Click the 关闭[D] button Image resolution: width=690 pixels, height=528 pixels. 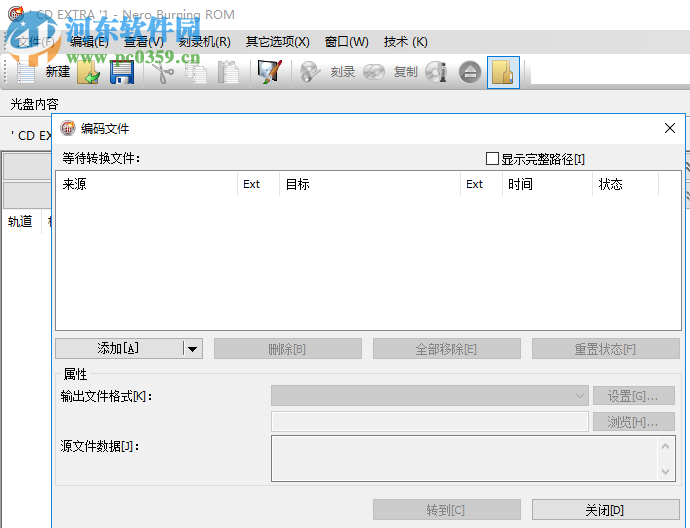606,510
